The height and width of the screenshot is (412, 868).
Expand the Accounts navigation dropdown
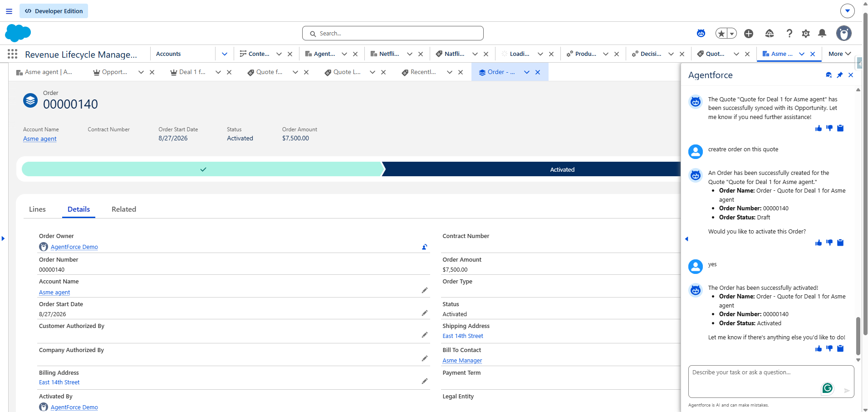[225, 54]
